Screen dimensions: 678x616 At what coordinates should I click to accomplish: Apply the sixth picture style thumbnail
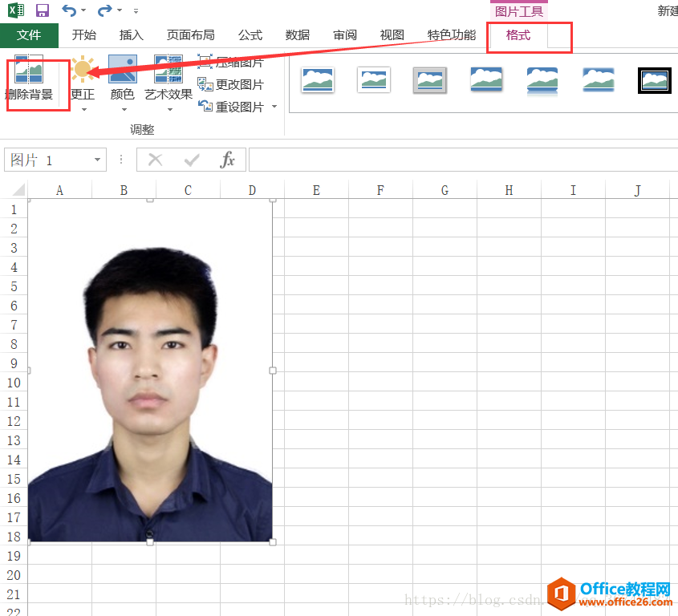pos(599,80)
